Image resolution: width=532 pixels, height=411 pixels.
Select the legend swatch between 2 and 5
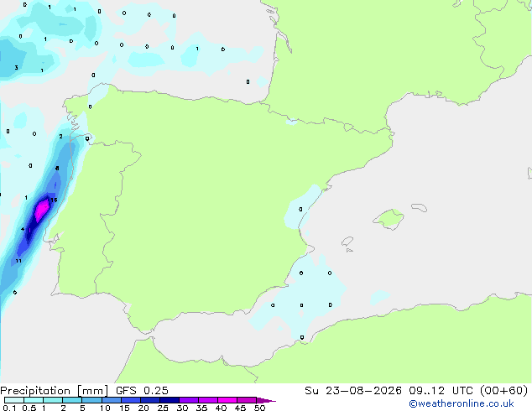pos(72,400)
